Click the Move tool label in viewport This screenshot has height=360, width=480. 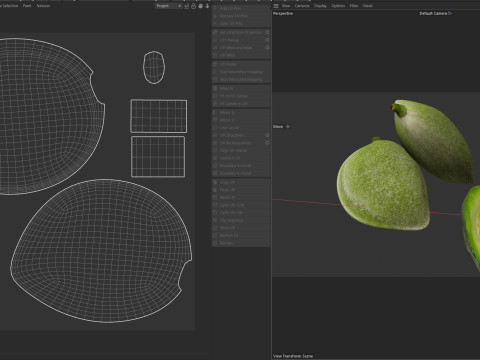click(278, 126)
